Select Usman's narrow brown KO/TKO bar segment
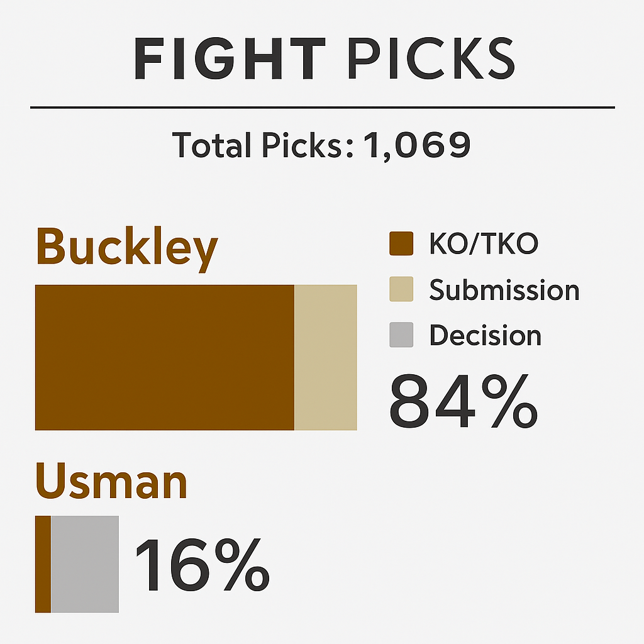The width and height of the screenshot is (644, 644). (x=43, y=564)
